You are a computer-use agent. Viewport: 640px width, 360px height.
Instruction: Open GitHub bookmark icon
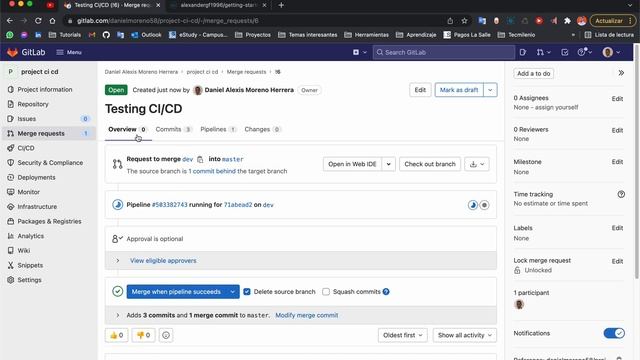coord(106,35)
